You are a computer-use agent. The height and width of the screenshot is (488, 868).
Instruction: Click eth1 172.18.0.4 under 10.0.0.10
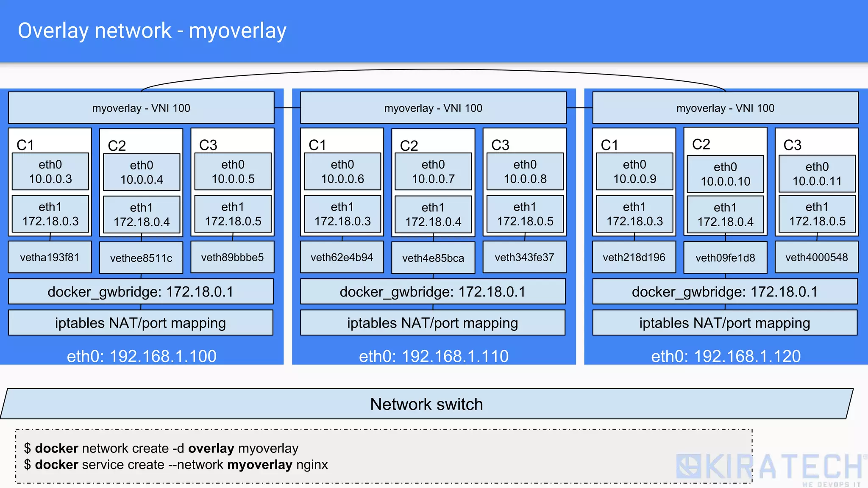click(x=725, y=214)
